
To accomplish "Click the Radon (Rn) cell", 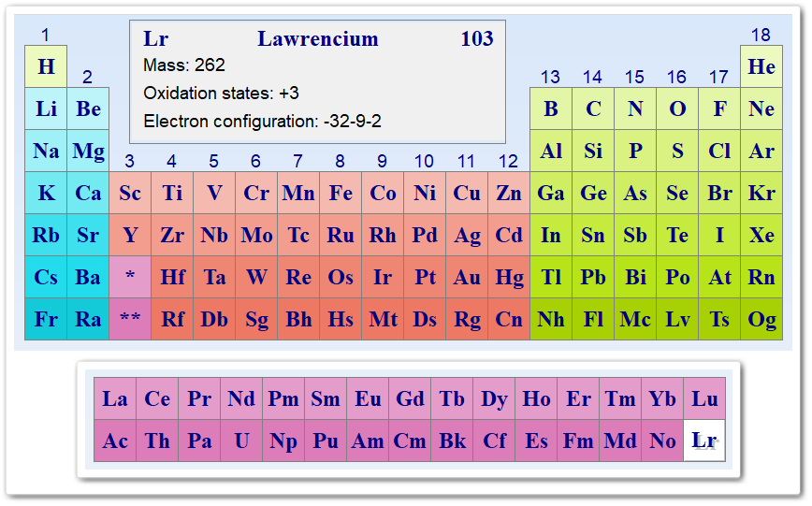I will (761, 277).
